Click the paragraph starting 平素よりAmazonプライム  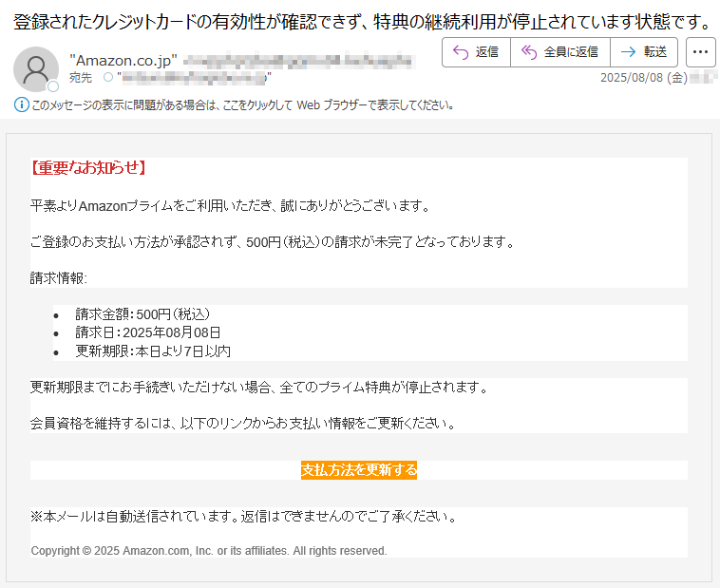click(x=231, y=206)
